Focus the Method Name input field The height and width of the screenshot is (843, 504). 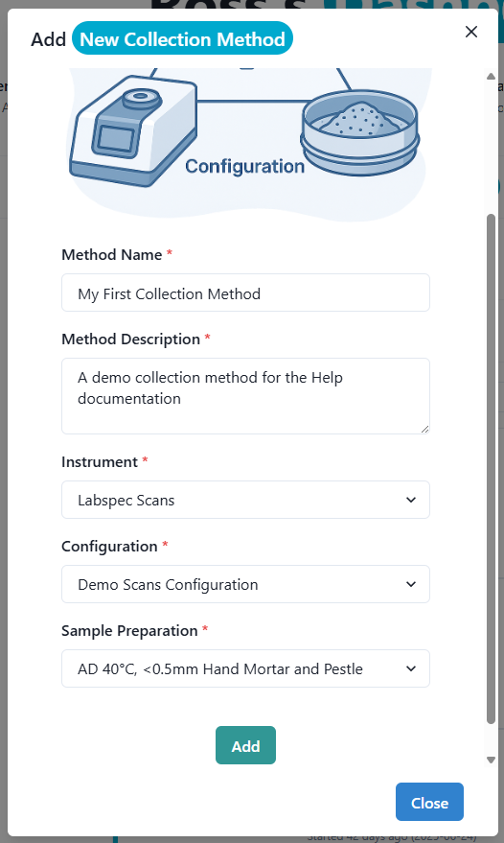245,293
